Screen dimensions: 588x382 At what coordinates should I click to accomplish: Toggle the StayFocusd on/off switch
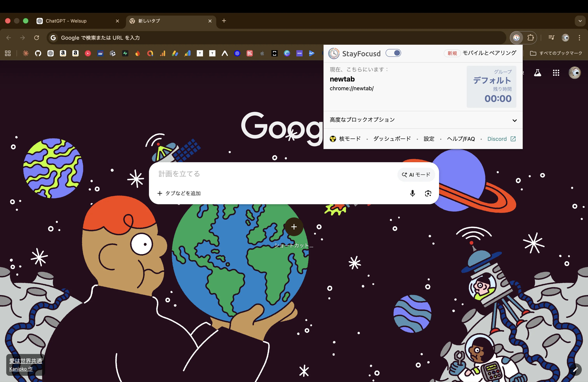(393, 53)
